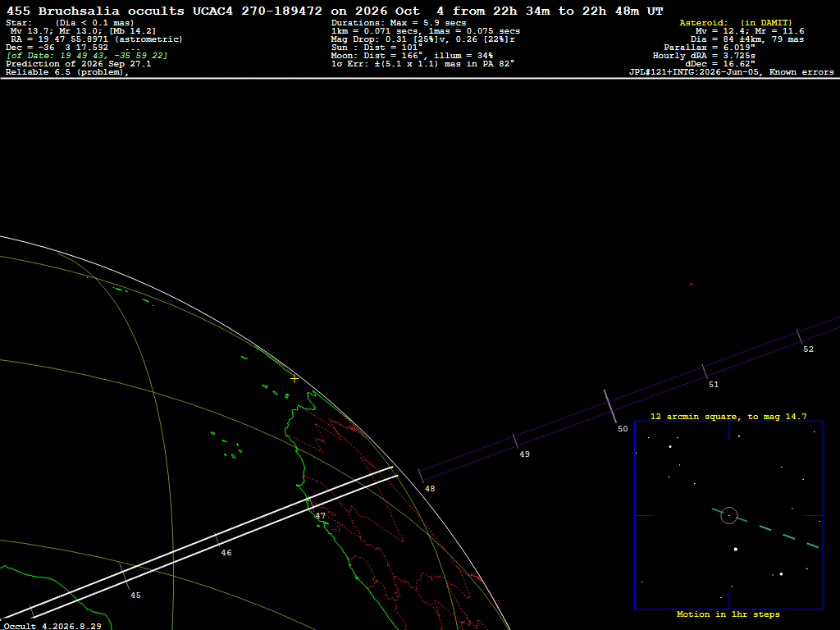Click the small red dot marker
The image size is (840, 630).
pos(691,284)
